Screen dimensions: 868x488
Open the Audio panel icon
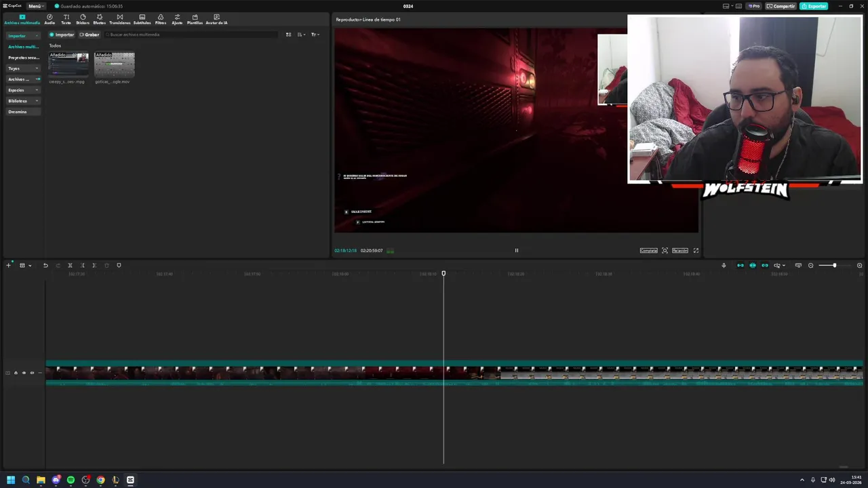(50, 19)
